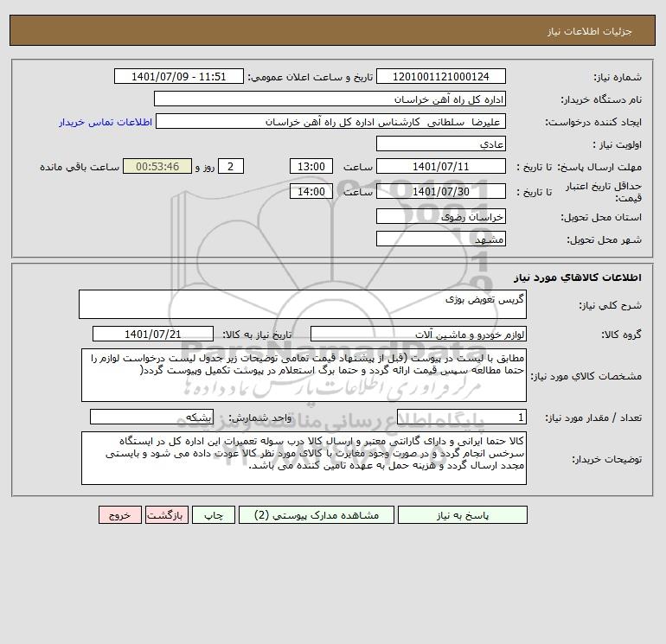
Task: Click price validity date 1401/07/30
Action: (441, 191)
